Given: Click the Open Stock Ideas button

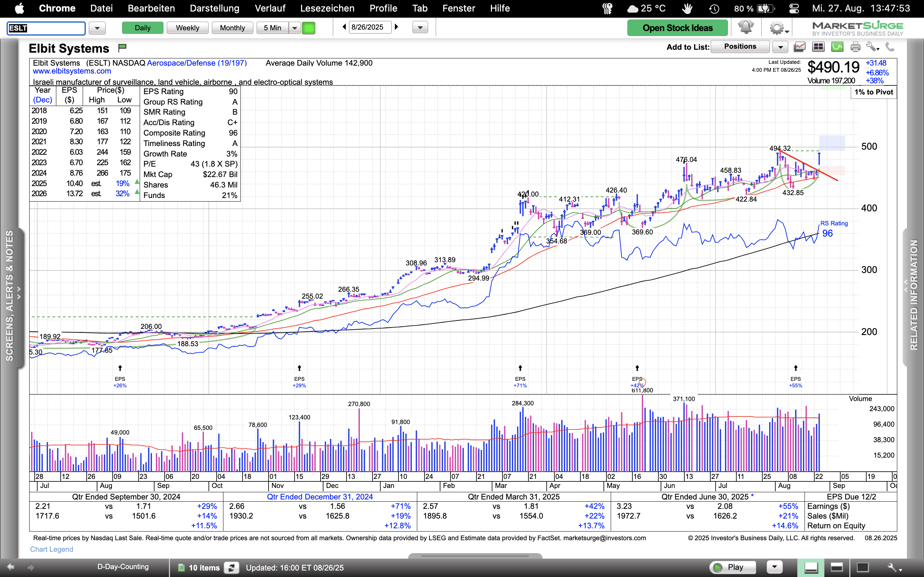Looking at the screenshot, I should click(x=677, y=28).
